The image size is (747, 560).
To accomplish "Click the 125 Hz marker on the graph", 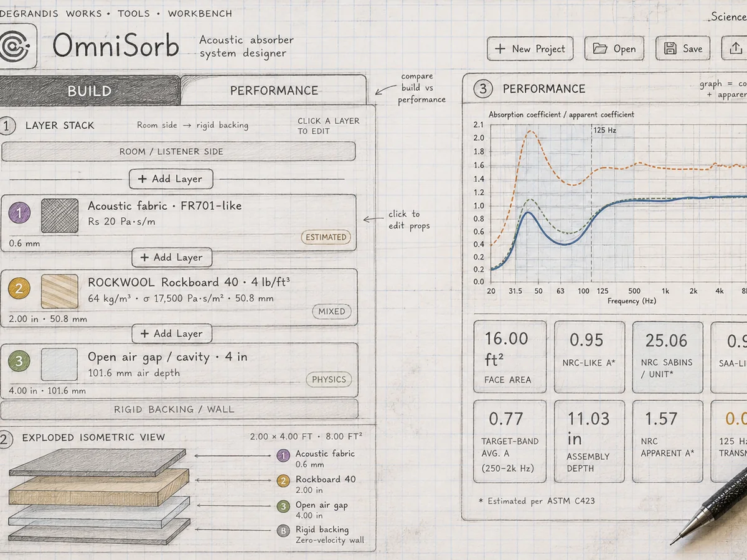I will tap(603, 131).
